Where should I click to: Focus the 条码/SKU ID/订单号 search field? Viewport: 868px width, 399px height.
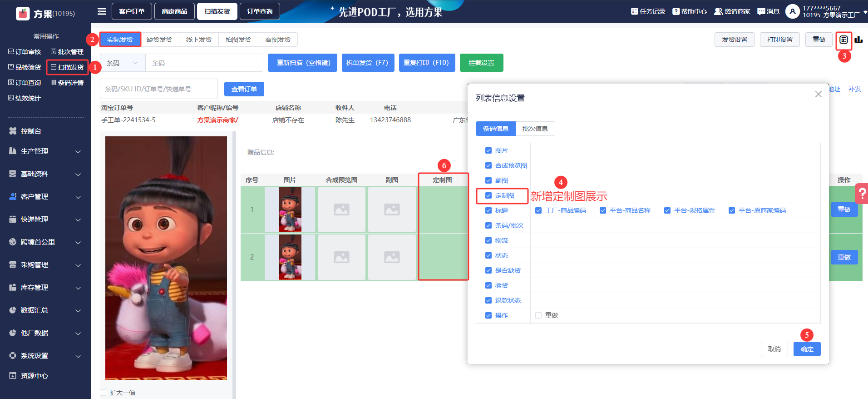pyautogui.click(x=159, y=89)
